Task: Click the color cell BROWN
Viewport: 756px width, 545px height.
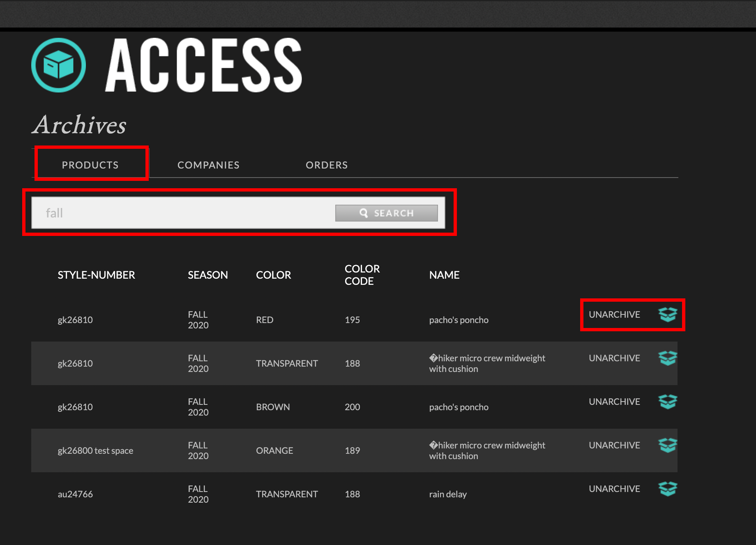Action: pyautogui.click(x=273, y=407)
